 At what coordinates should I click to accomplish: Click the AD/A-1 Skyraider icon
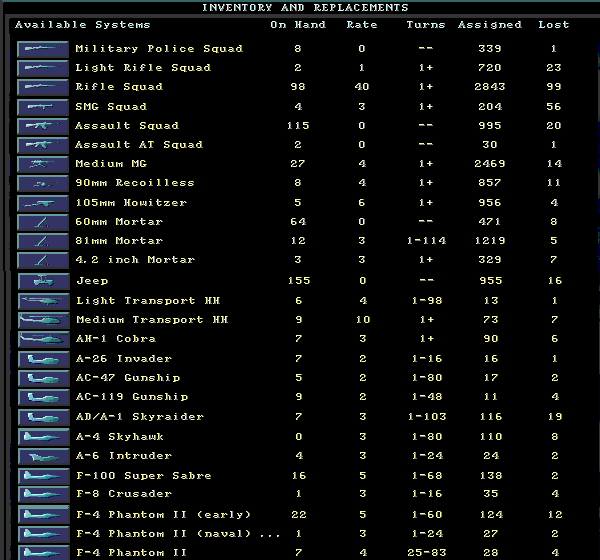coord(44,418)
